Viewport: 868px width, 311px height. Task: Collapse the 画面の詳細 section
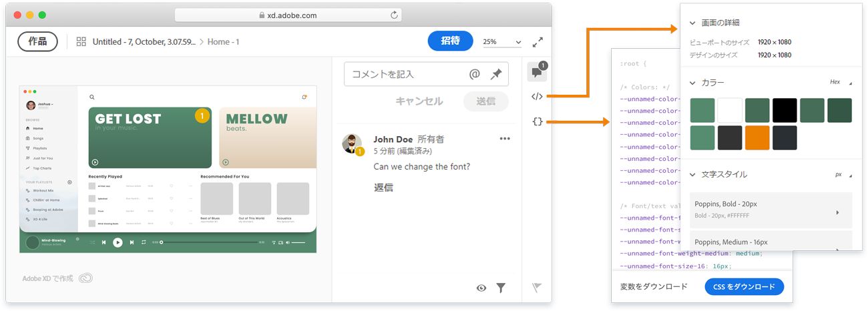(x=693, y=23)
